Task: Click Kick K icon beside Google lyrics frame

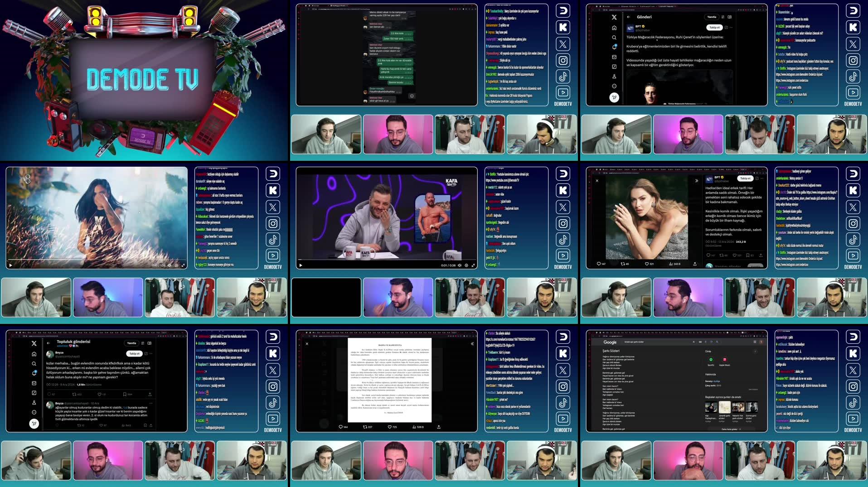Action: pos(853,353)
